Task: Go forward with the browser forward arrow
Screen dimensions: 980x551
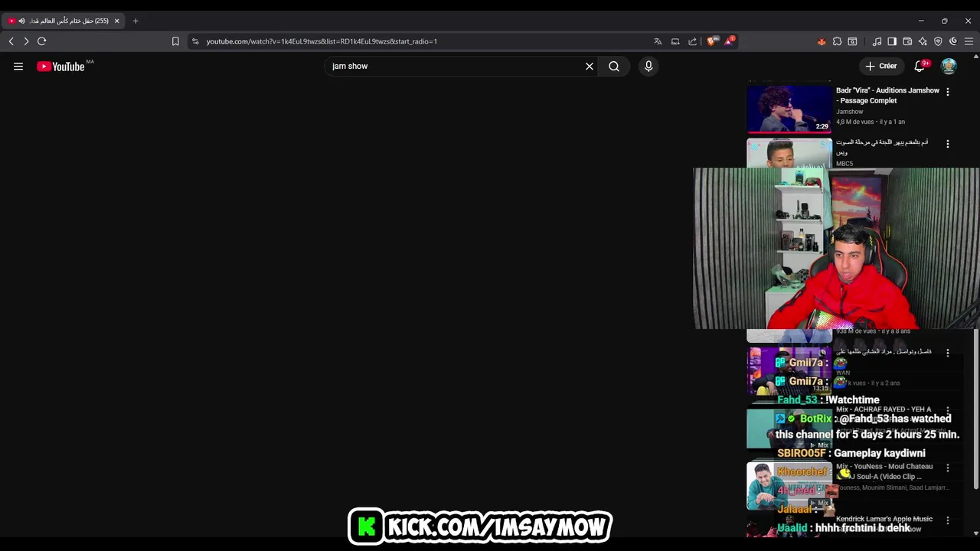Action: coord(26,41)
